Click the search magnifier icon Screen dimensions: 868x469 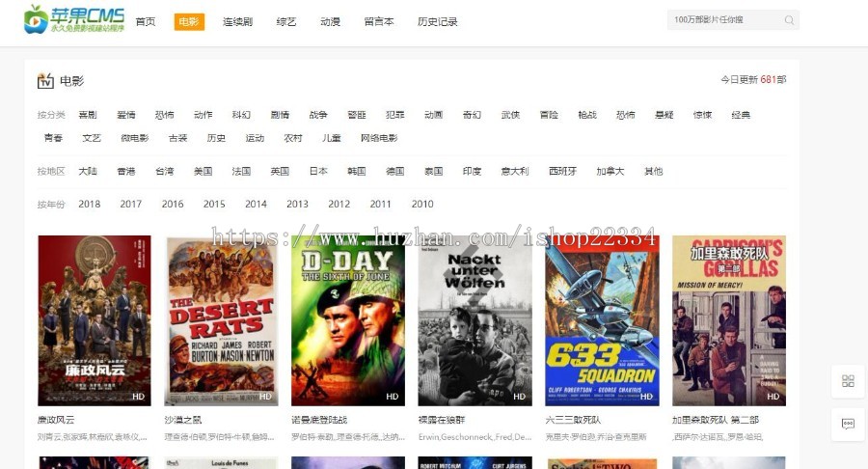pos(789,20)
